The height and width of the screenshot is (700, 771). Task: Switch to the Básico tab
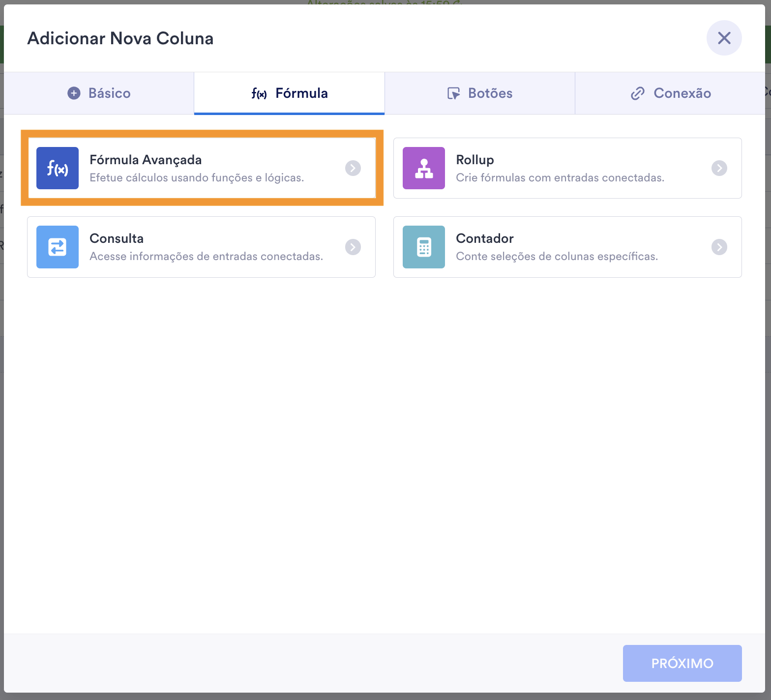99,93
